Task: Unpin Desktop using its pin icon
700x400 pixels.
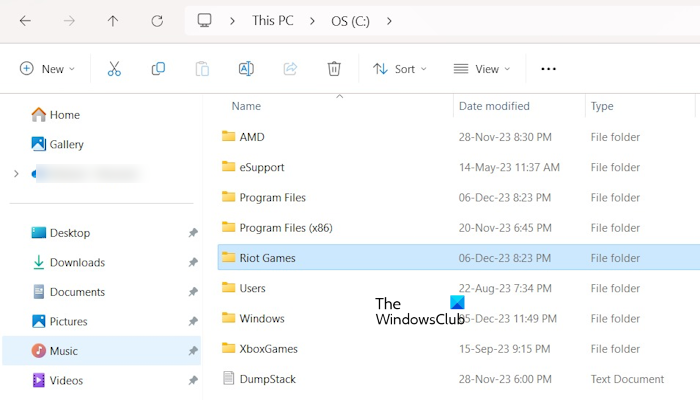Action: pos(193,233)
